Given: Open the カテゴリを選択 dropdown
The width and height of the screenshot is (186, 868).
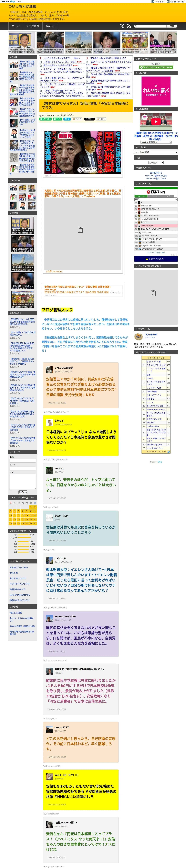Looking at the screenshot, I should [156, 152].
